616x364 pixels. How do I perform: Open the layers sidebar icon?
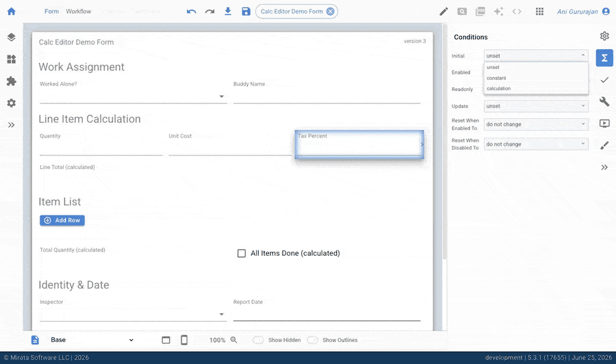coord(12,38)
